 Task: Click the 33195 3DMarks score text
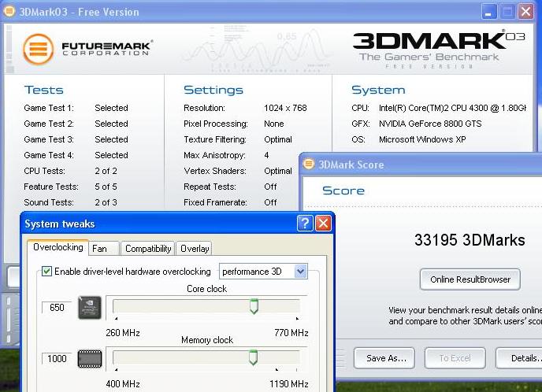pos(470,240)
